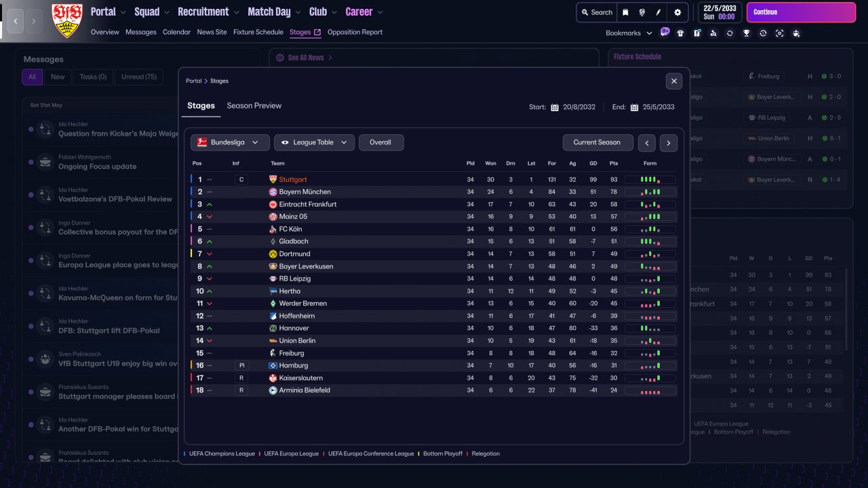Select Arminia Bielefeld team name in table

pyautogui.click(x=305, y=390)
